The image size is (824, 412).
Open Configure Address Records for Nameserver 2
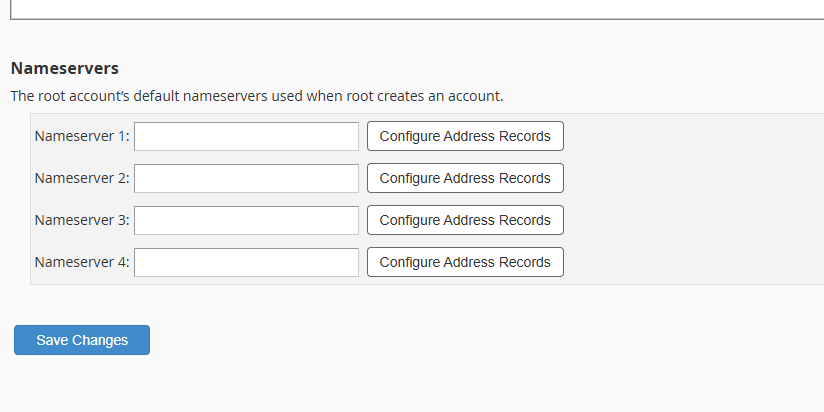(x=465, y=178)
